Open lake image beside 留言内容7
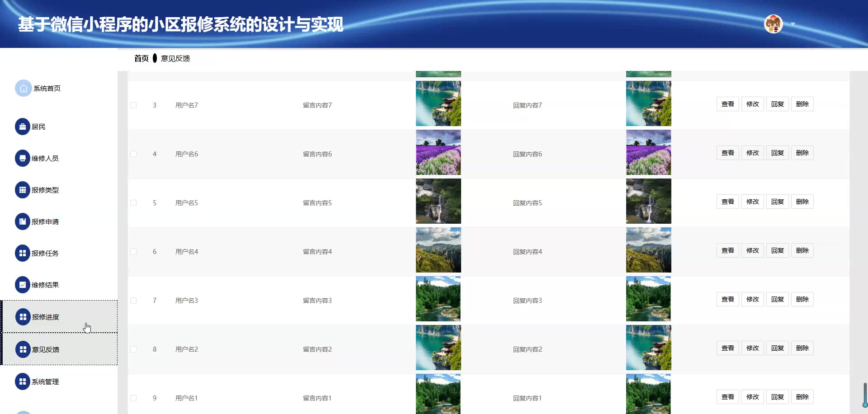The image size is (868, 414). pos(439,103)
